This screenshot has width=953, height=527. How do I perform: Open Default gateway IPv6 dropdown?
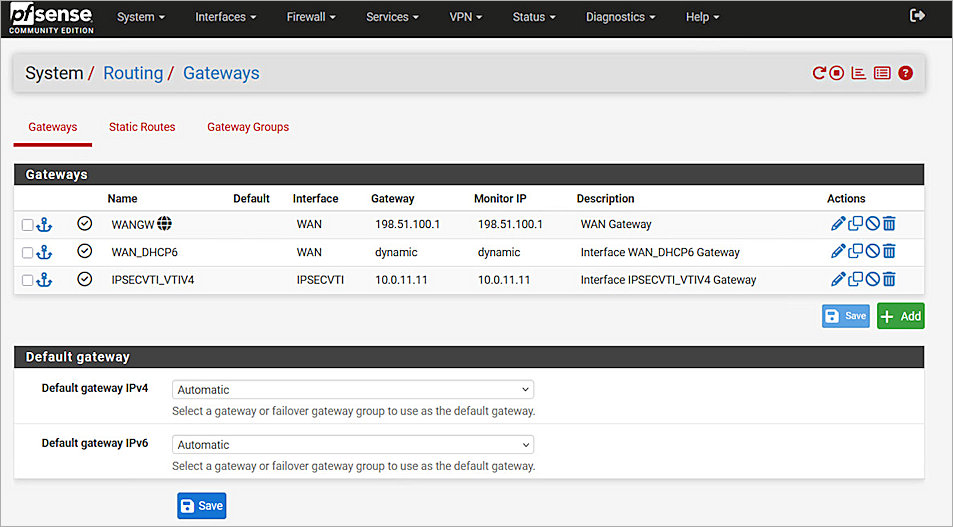(x=353, y=445)
